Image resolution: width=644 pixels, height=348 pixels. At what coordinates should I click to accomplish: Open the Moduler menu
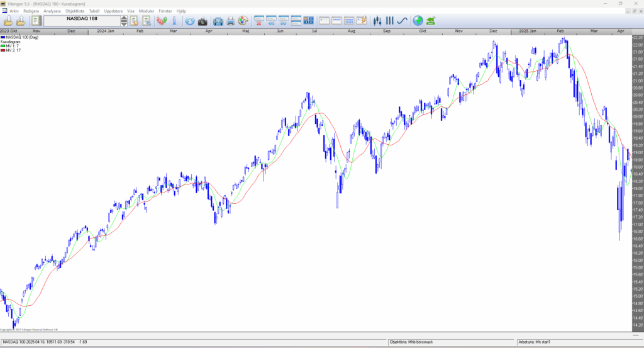146,11
